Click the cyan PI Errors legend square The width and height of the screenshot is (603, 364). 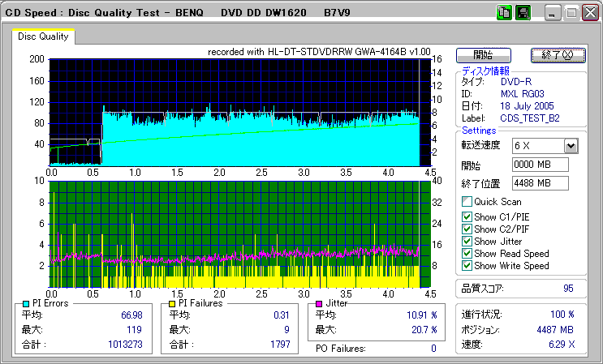click(x=26, y=303)
